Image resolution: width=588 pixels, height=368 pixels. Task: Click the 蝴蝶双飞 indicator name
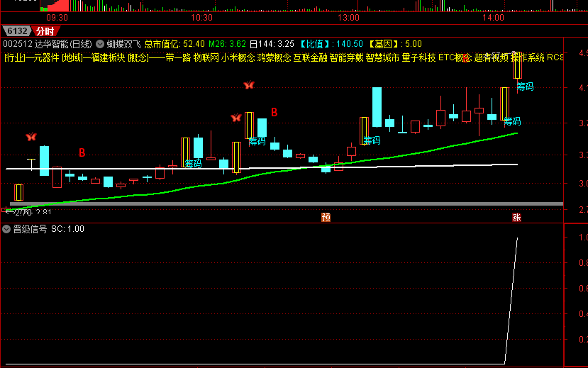point(123,44)
